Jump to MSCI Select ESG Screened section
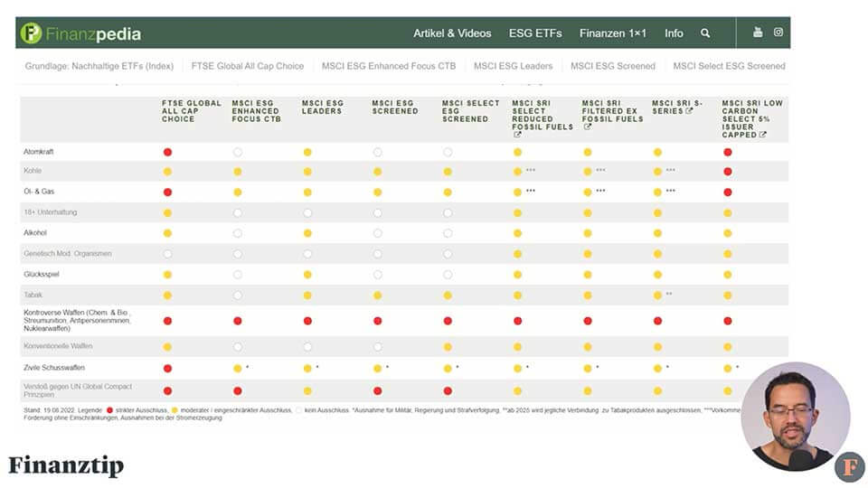Screen dimensions: 868x488 [x=729, y=66]
